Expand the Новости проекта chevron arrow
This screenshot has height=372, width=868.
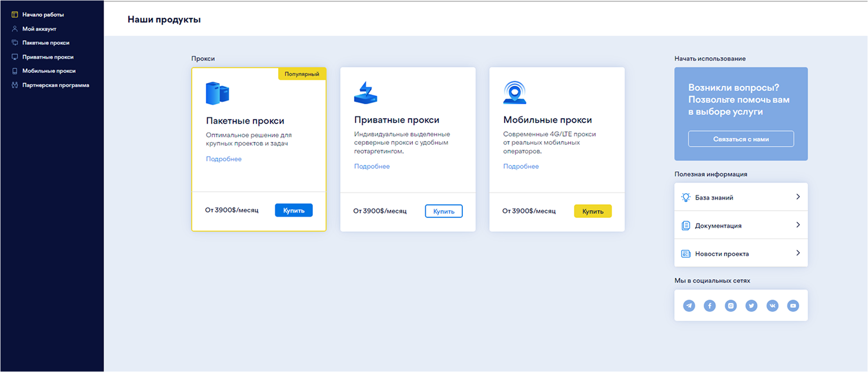point(797,253)
